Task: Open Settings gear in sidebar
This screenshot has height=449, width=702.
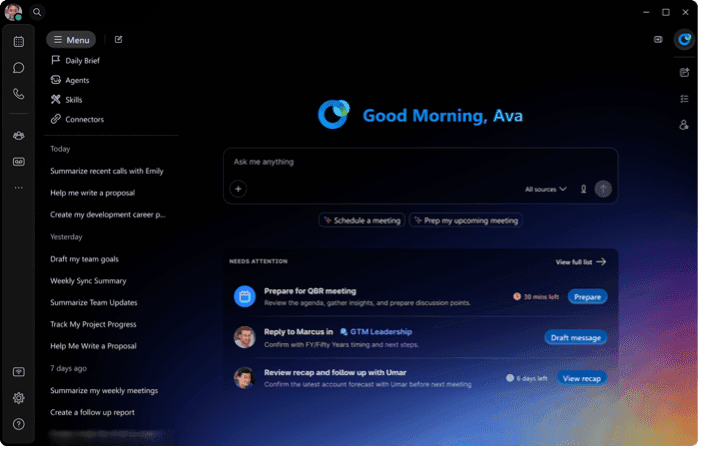Action: pos(18,398)
